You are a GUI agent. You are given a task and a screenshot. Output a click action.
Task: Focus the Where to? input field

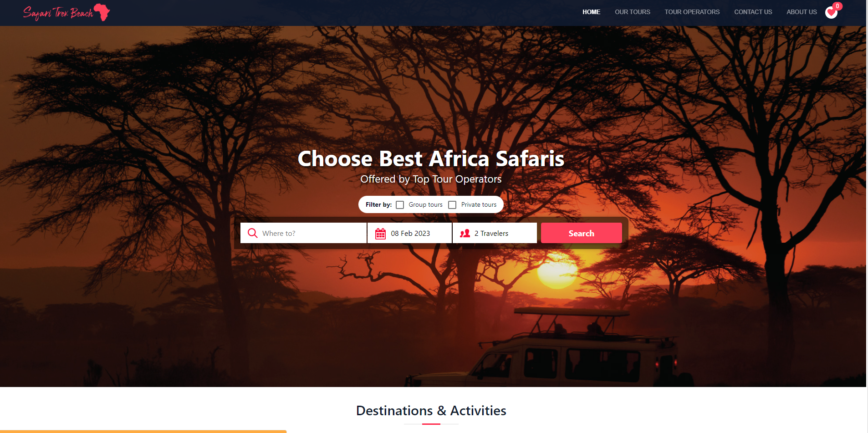coord(303,233)
